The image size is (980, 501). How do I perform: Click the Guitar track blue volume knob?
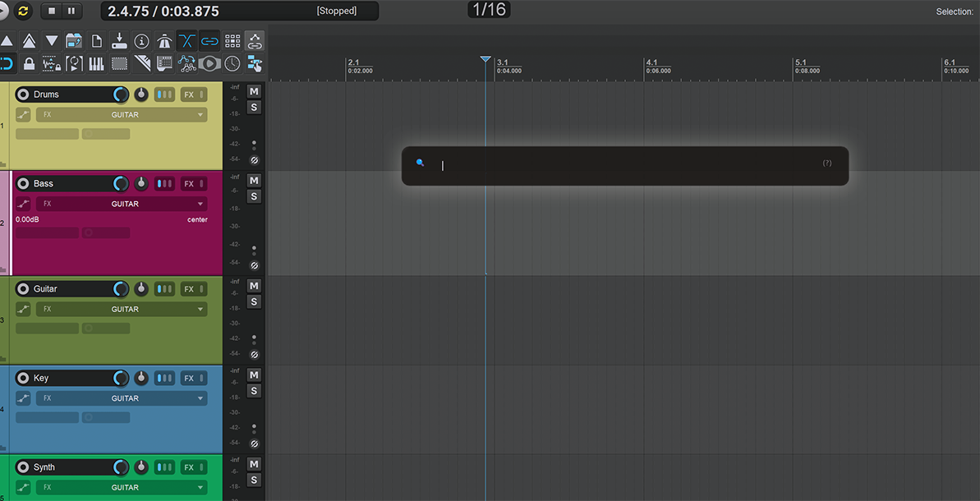(121, 289)
